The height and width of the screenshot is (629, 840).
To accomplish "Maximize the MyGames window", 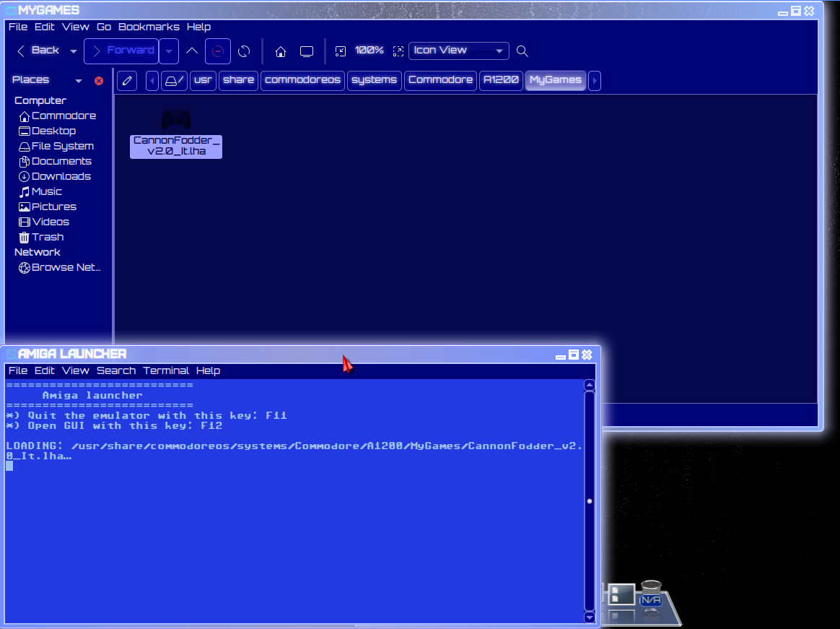I will pyautogui.click(x=796, y=11).
